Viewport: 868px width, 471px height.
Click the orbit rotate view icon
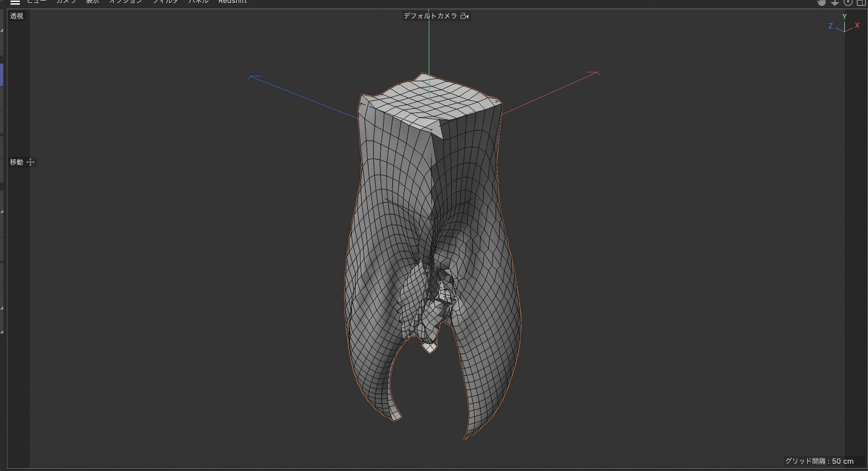click(x=848, y=2)
